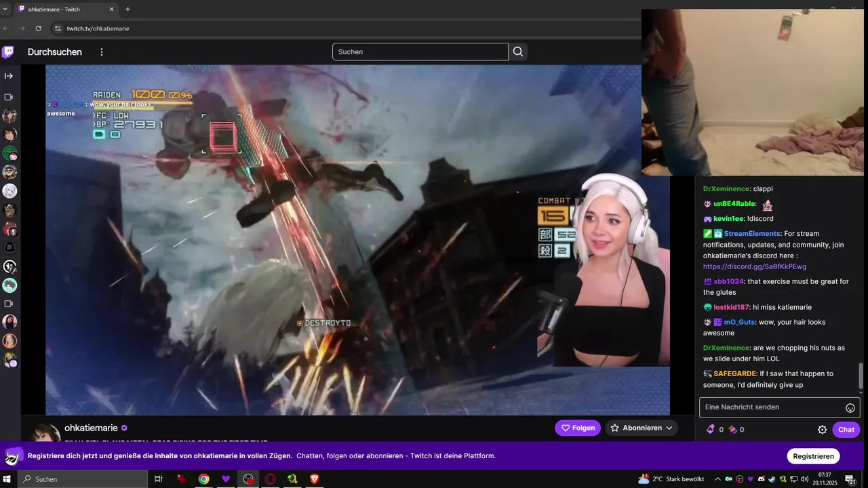Click the purple Chat button
The image size is (868, 488).
tap(846, 430)
